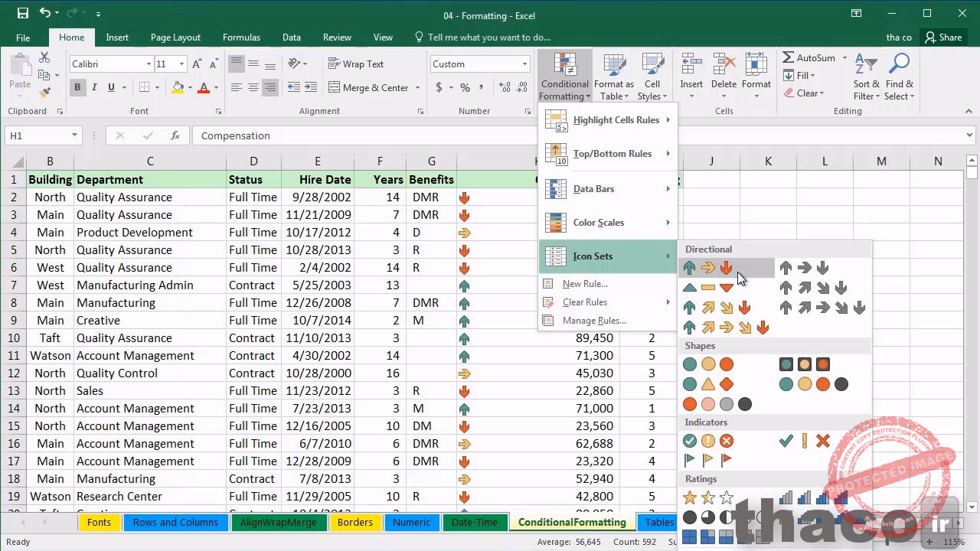Open the Name Box dropdown arrow
This screenshot has width=980, height=551.
(74, 135)
